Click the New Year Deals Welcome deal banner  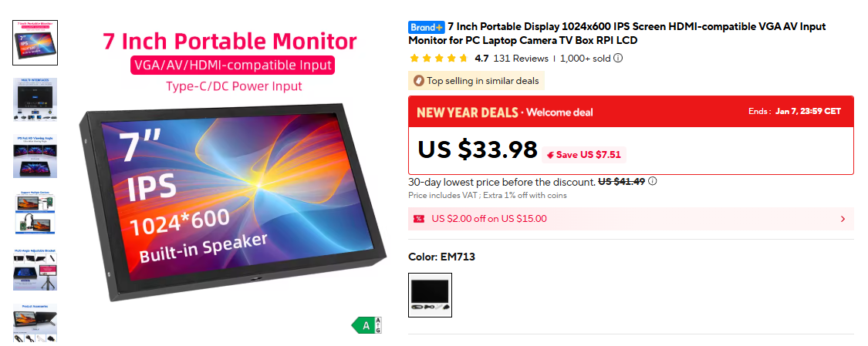pyautogui.click(x=631, y=113)
